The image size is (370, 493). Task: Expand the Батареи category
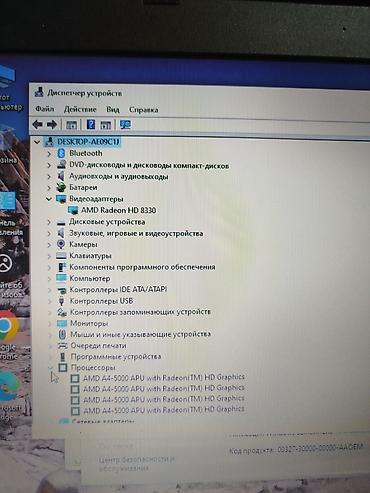pos(49,188)
